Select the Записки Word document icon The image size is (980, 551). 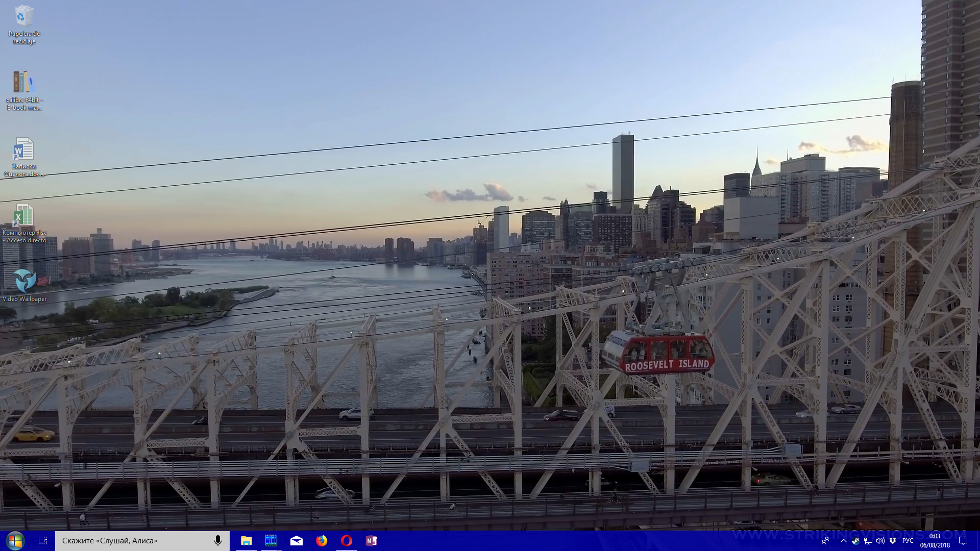tap(24, 149)
